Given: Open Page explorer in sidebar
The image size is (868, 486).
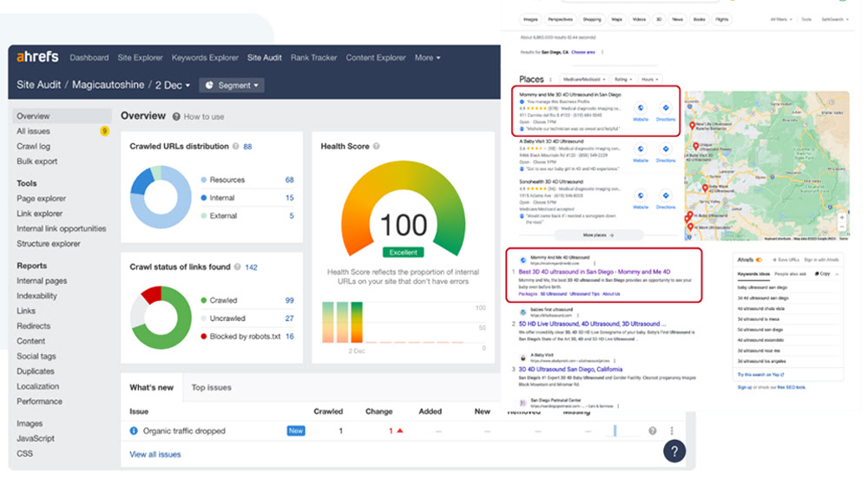Looking at the screenshot, I should [x=41, y=198].
